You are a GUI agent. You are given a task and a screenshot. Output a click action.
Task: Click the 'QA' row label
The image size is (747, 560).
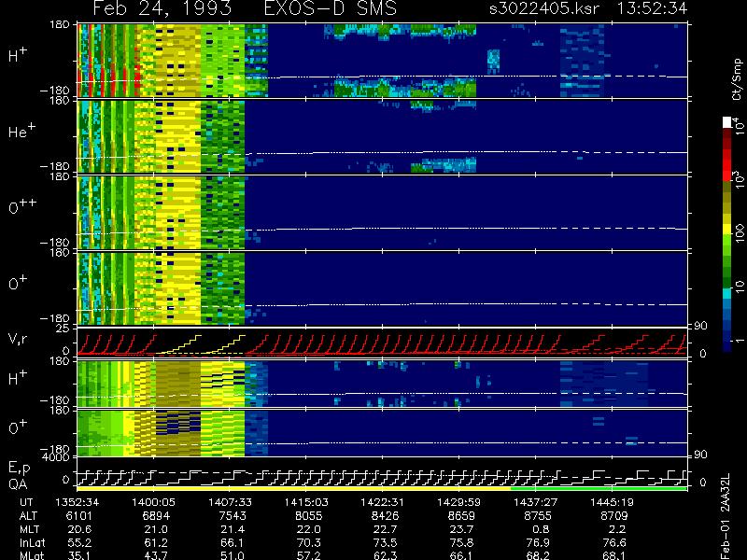click(18, 484)
